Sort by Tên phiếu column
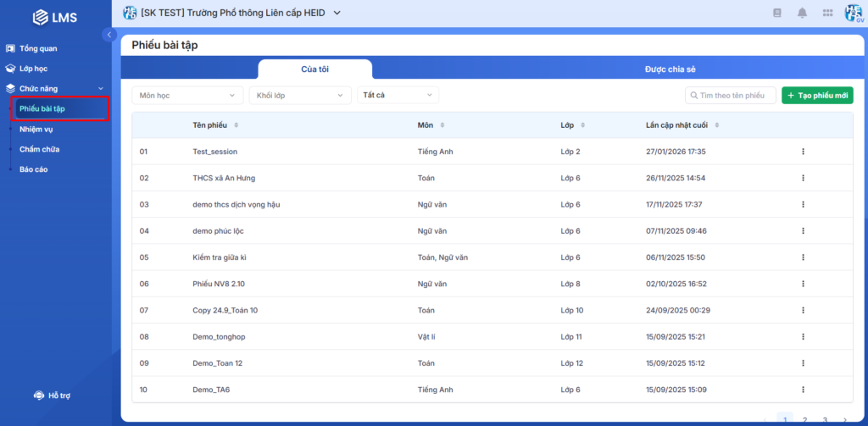 pyautogui.click(x=236, y=125)
